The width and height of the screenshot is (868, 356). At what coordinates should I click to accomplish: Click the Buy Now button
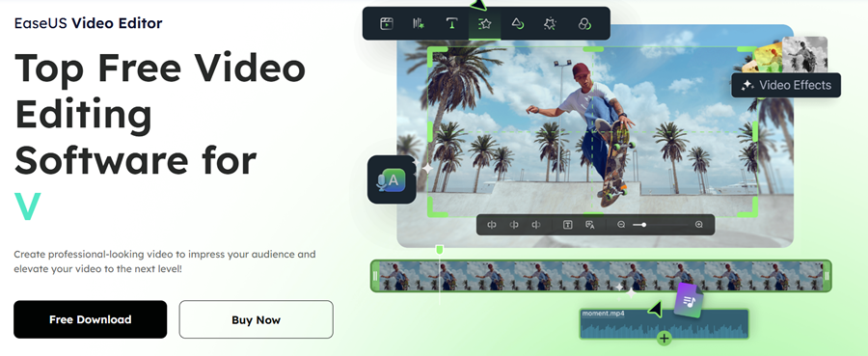[256, 319]
